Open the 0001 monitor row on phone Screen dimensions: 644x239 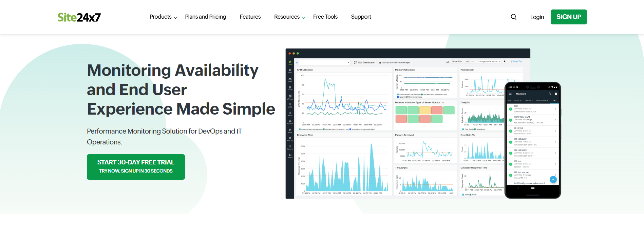pos(532,109)
